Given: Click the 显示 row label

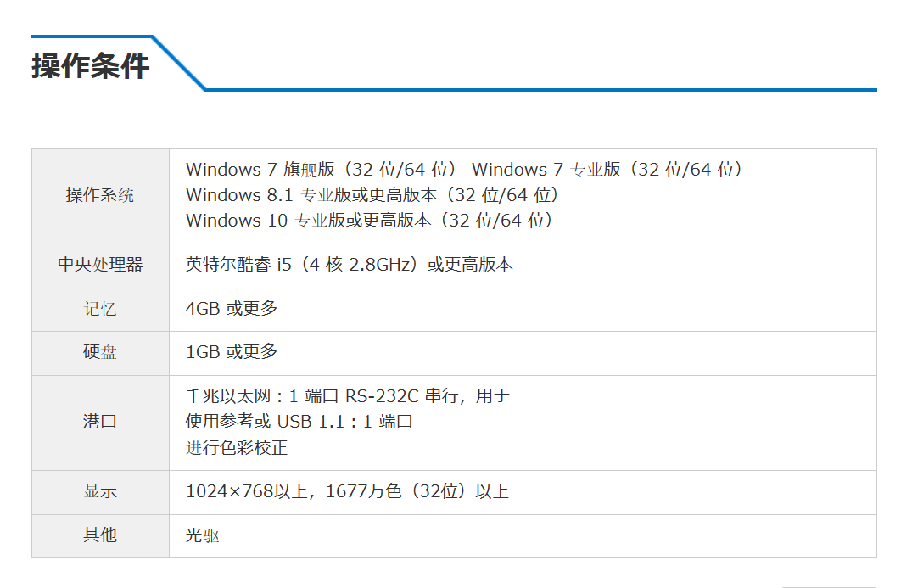Looking at the screenshot, I should pos(100,492).
